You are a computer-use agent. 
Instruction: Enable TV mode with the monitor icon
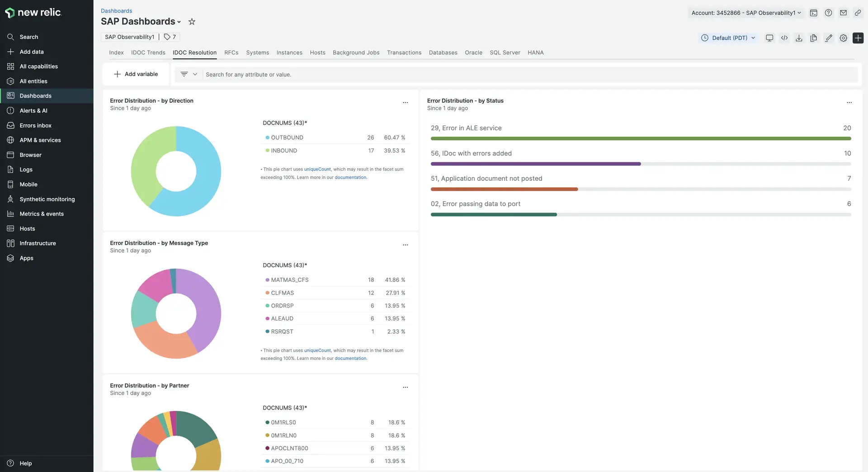769,38
